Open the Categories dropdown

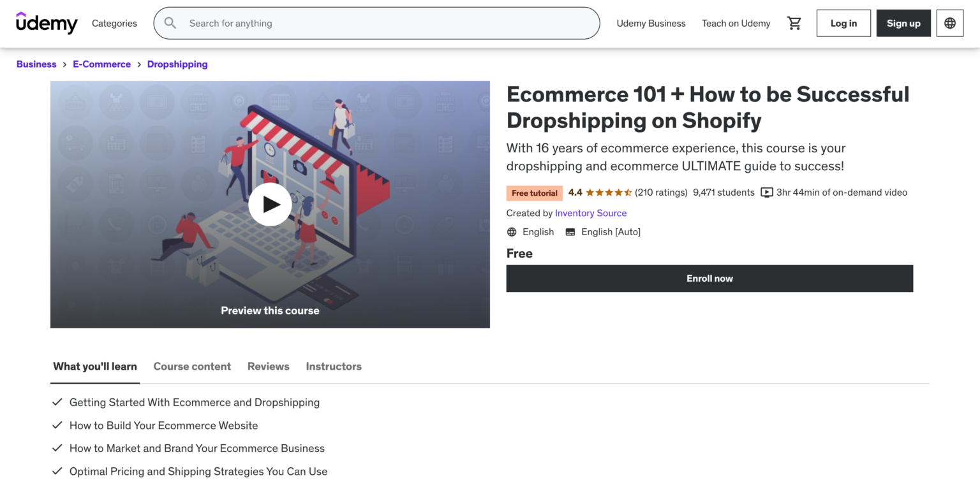[114, 23]
